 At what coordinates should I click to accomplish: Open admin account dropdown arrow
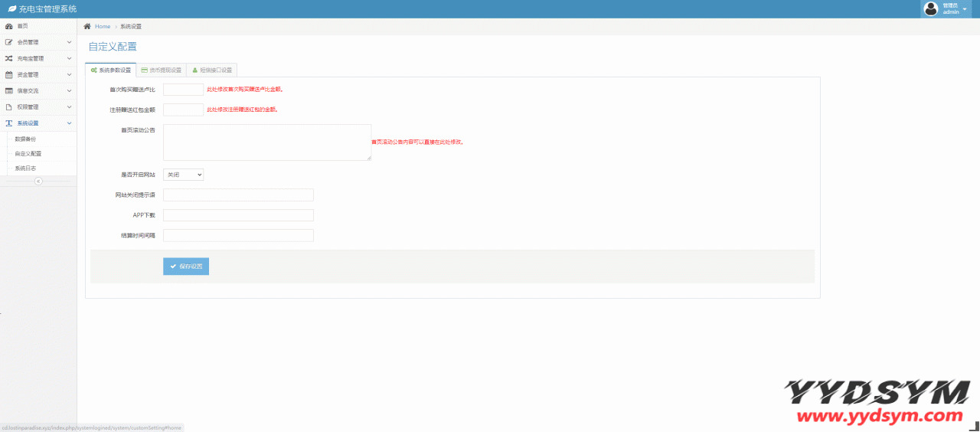965,9
